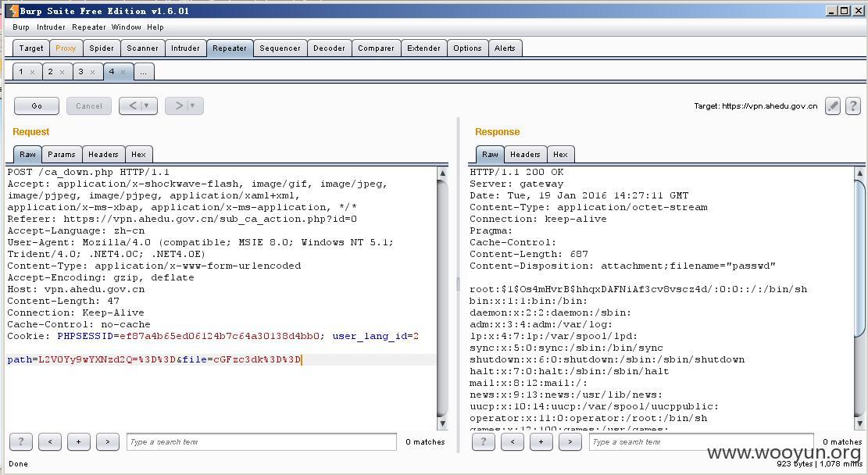The image size is (868, 475).
Task: Switch to the Sequencer tab
Action: tap(280, 48)
